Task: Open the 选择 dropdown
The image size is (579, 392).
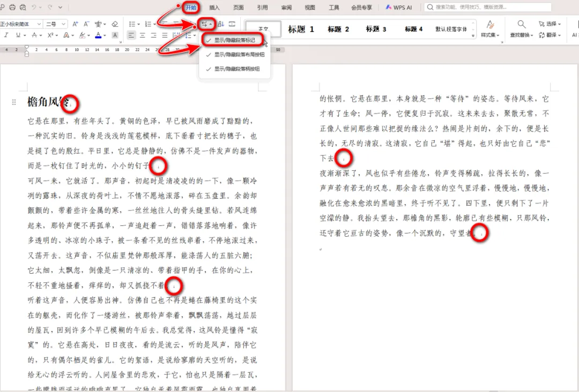Action: pos(550,24)
